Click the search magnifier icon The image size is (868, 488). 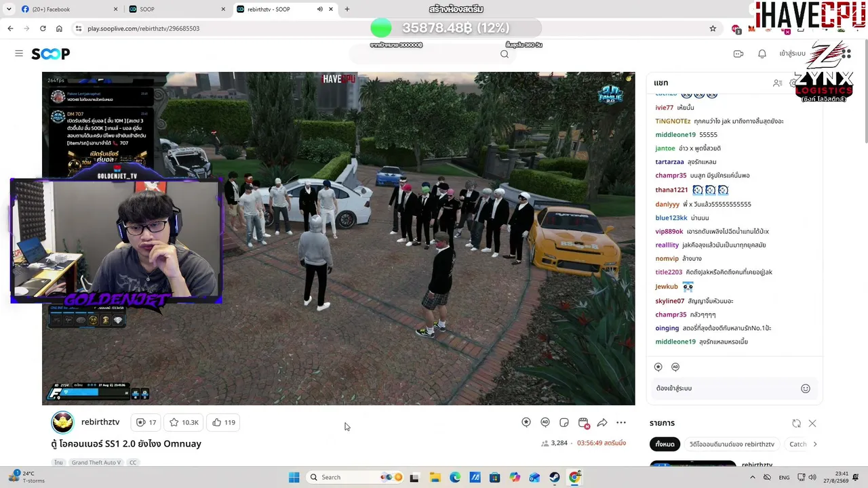tap(505, 54)
